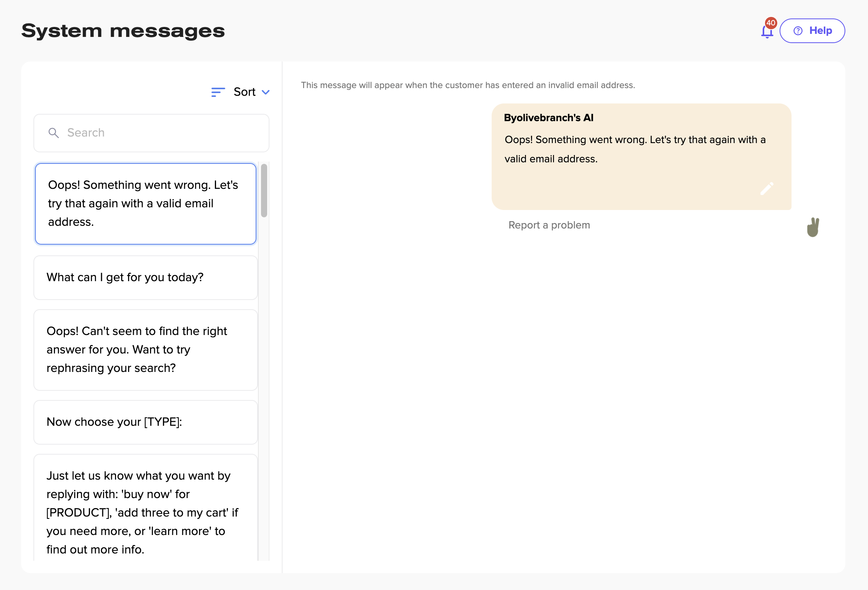Click the Report a problem link
This screenshot has height=590, width=868.
coord(549,225)
